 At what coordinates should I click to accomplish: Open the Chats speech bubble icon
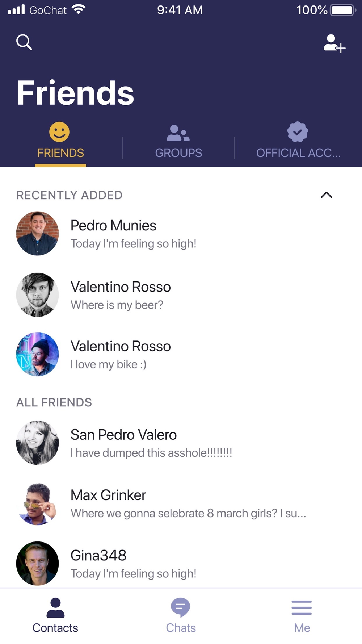tap(181, 607)
